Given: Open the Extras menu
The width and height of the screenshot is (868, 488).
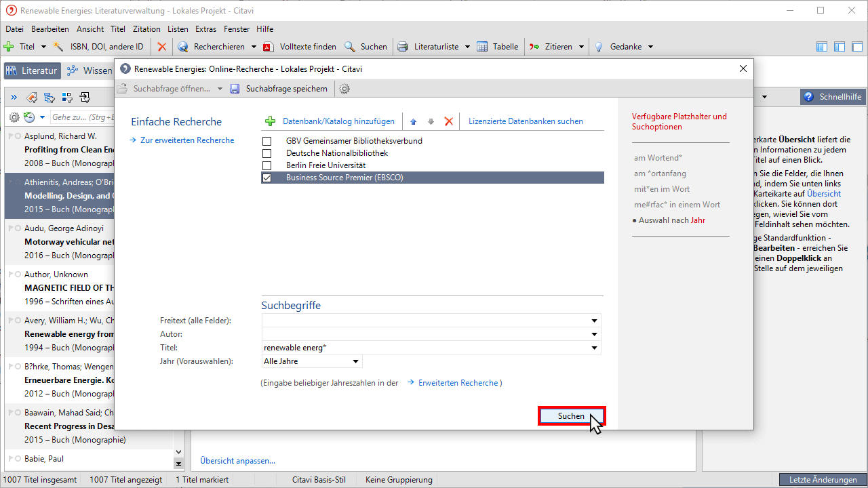Looking at the screenshot, I should [205, 29].
